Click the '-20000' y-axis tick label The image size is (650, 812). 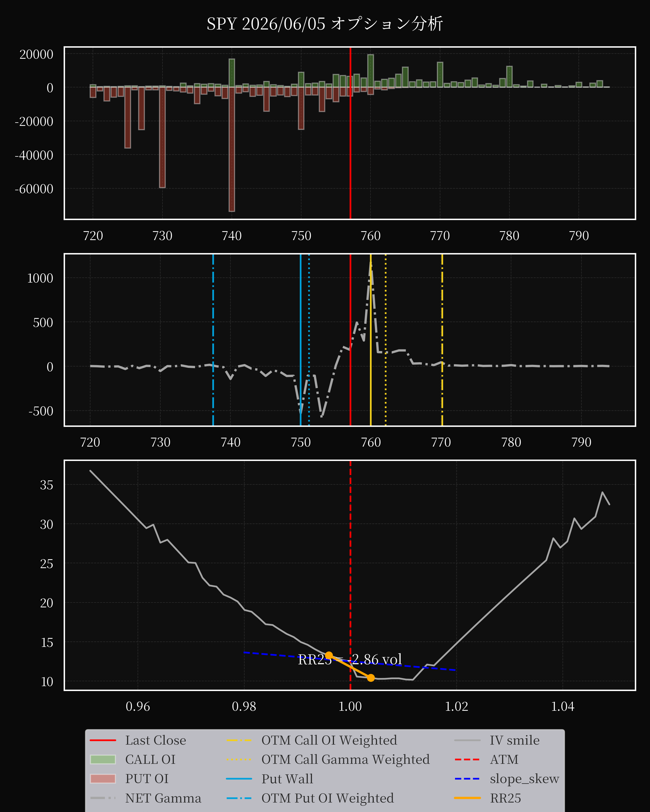(34, 121)
